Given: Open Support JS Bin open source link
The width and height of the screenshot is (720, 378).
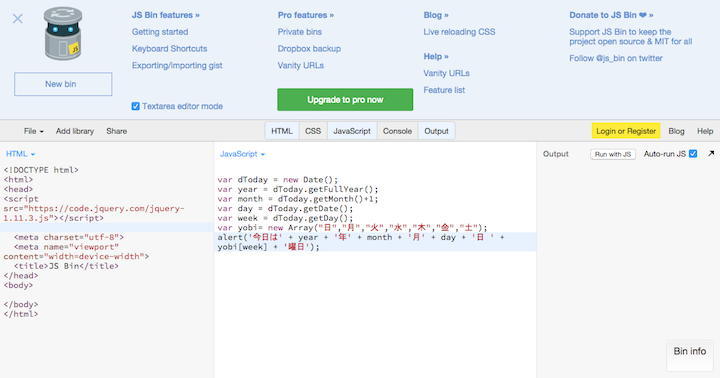Looking at the screenshot, I should pyautogui.click(x=630, y=37).
